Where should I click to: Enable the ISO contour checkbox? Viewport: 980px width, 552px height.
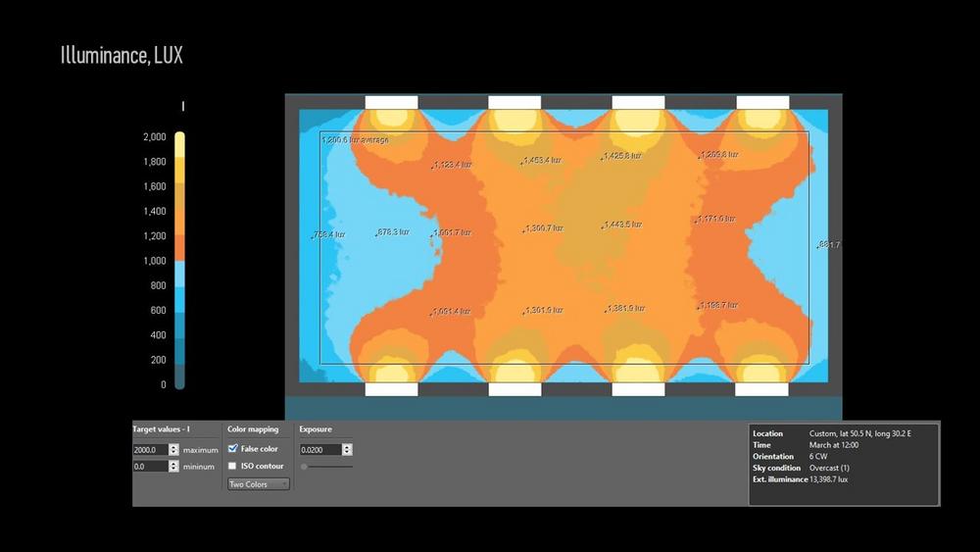[x=232, y=466]
